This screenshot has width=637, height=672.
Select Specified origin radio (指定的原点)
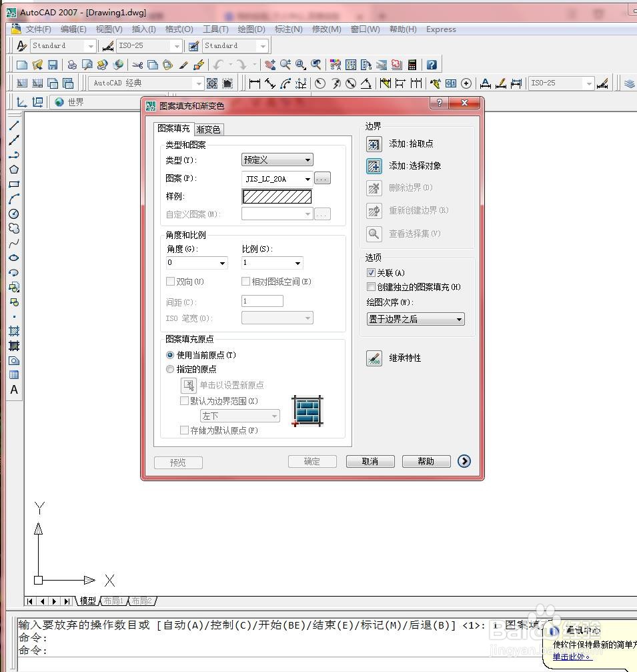coord(170,369)
